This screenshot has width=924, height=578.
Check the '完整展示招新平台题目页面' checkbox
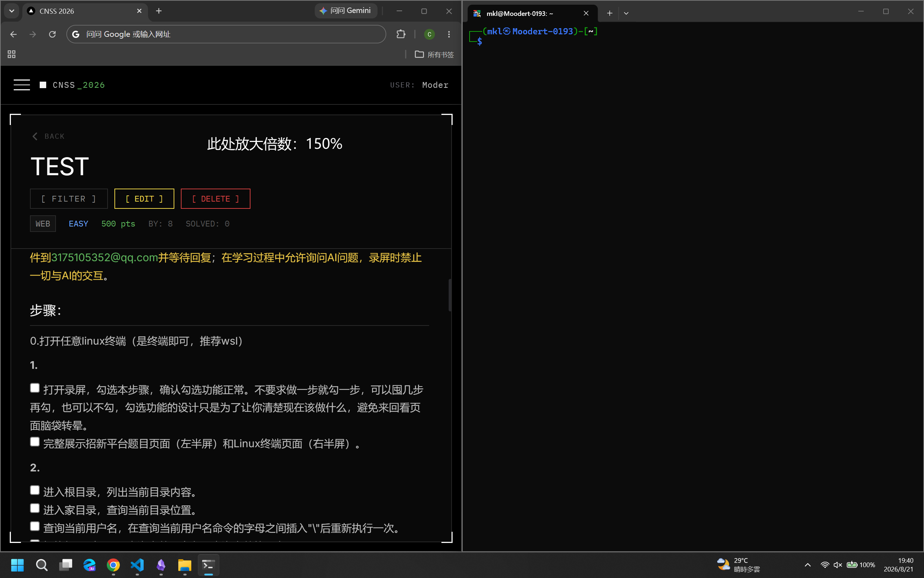(35, 442)
